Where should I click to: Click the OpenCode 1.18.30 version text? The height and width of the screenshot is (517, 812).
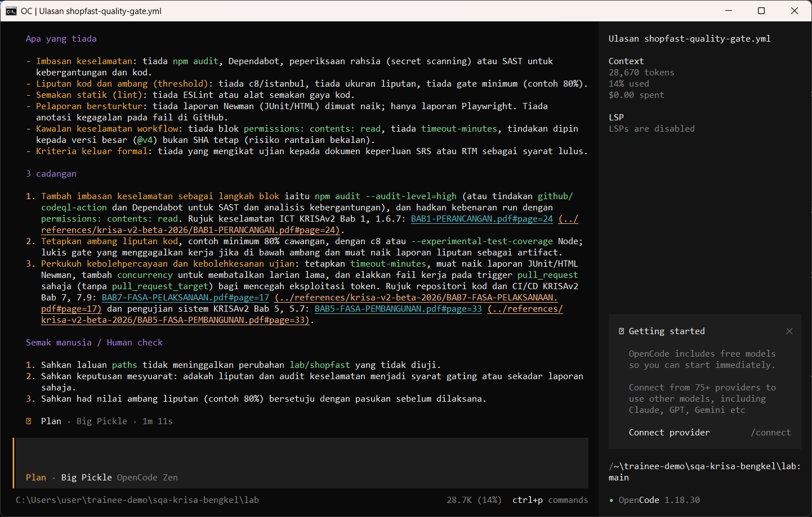[659, 500]
